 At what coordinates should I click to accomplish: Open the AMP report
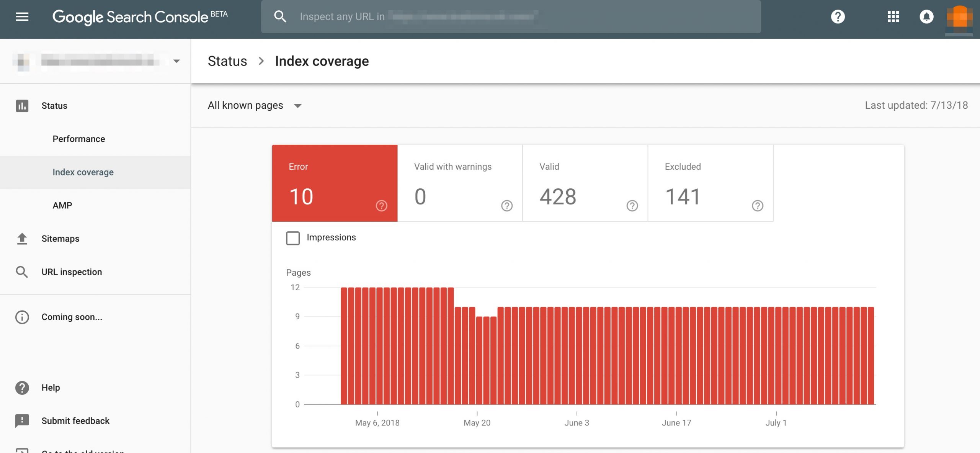[62, 206]
